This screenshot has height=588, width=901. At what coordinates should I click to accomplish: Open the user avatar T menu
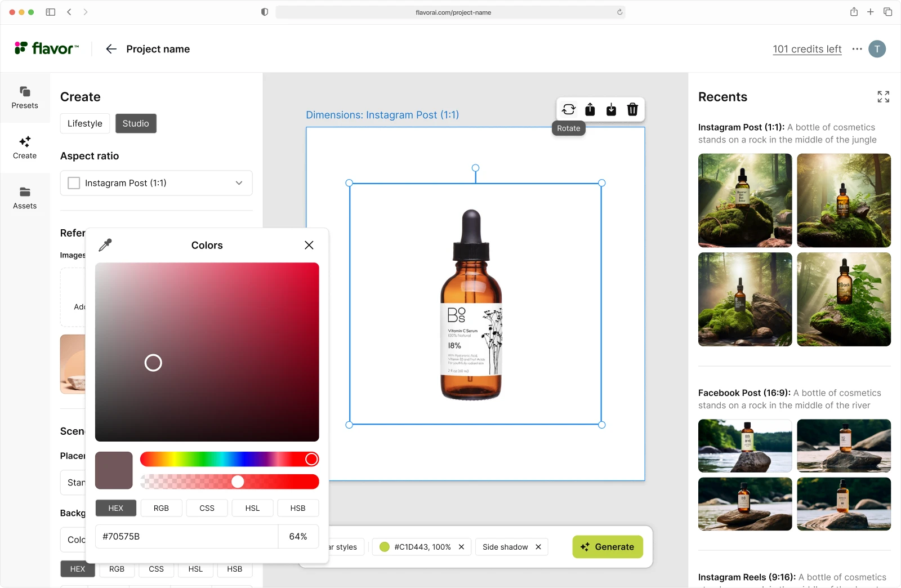pos(877,49)
